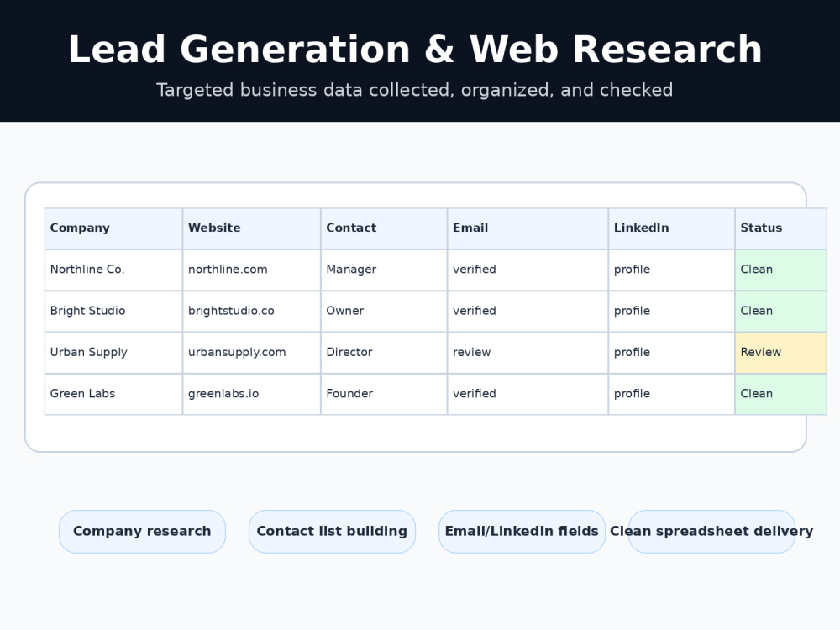Viewport: 840px width, 630px height.
Task: Click the Contact list building pill
Action: point(332,532)
